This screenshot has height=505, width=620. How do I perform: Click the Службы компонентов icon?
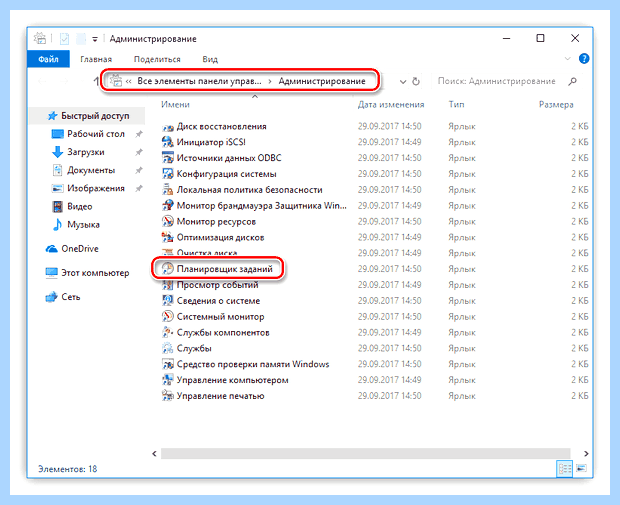click(x=168, y=333)
